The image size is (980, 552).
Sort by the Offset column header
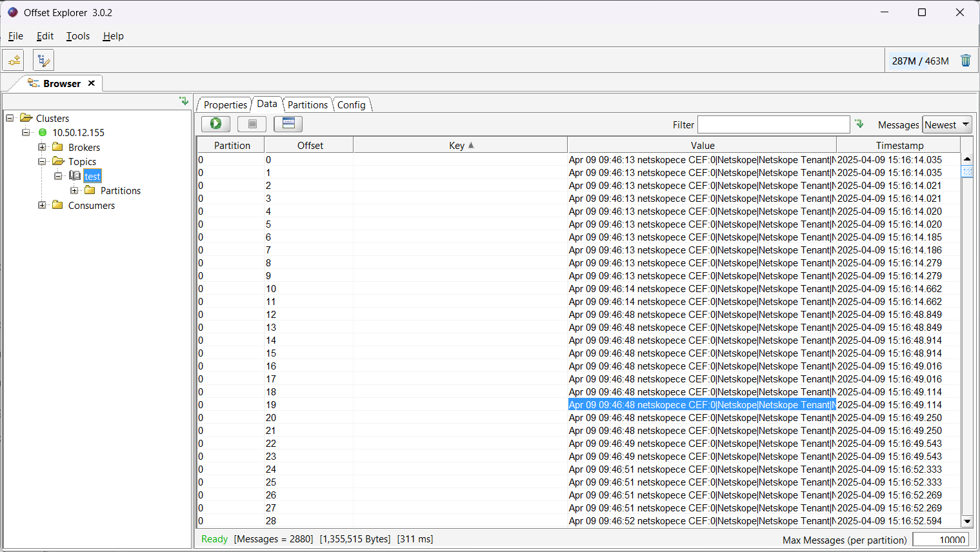310,145
